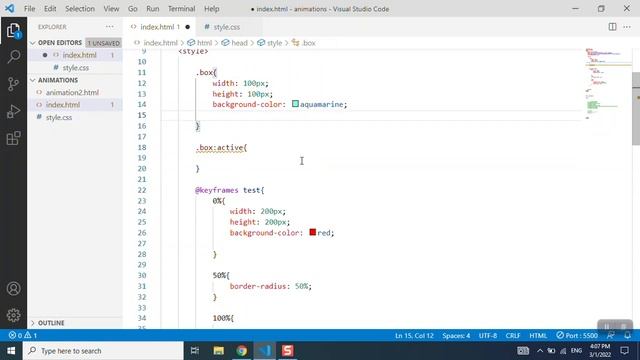Click the network tray icon

point(563,351)
